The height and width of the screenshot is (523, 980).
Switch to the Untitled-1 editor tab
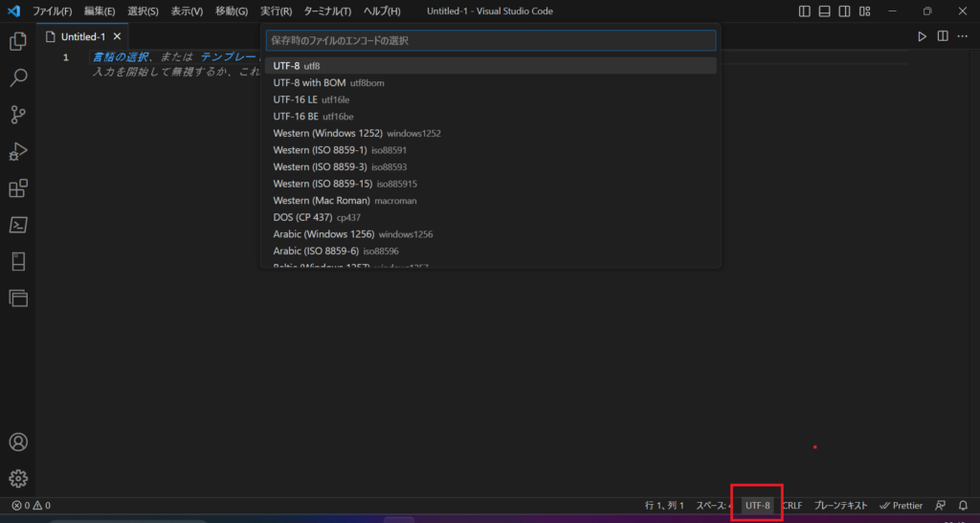point(82,37)
